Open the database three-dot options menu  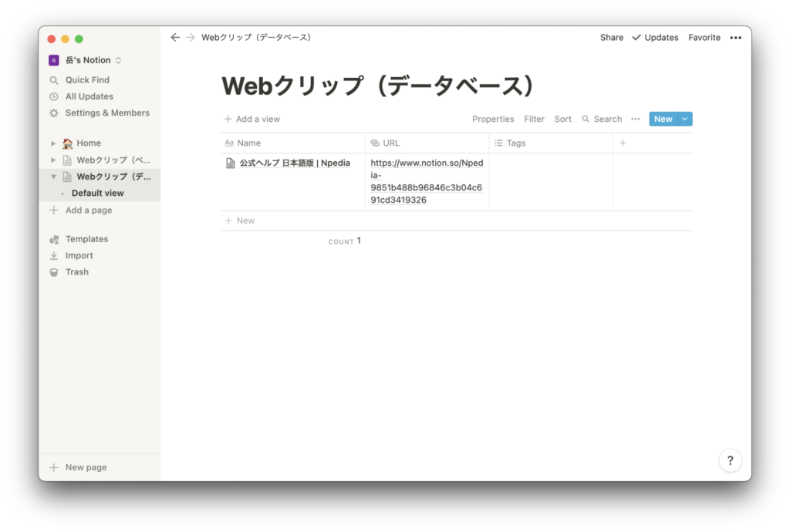636,120
